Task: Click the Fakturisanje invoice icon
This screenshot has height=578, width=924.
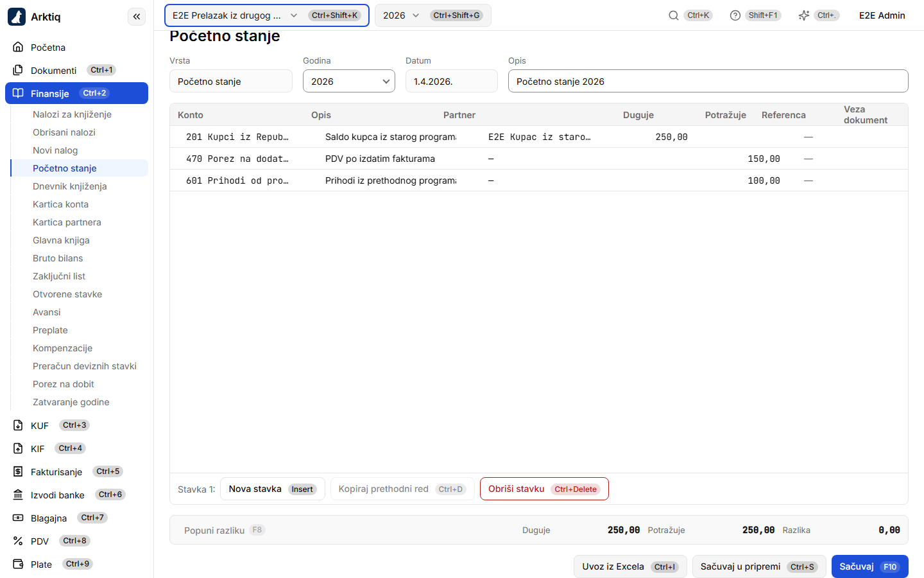Action: click(x=18, y=471)
